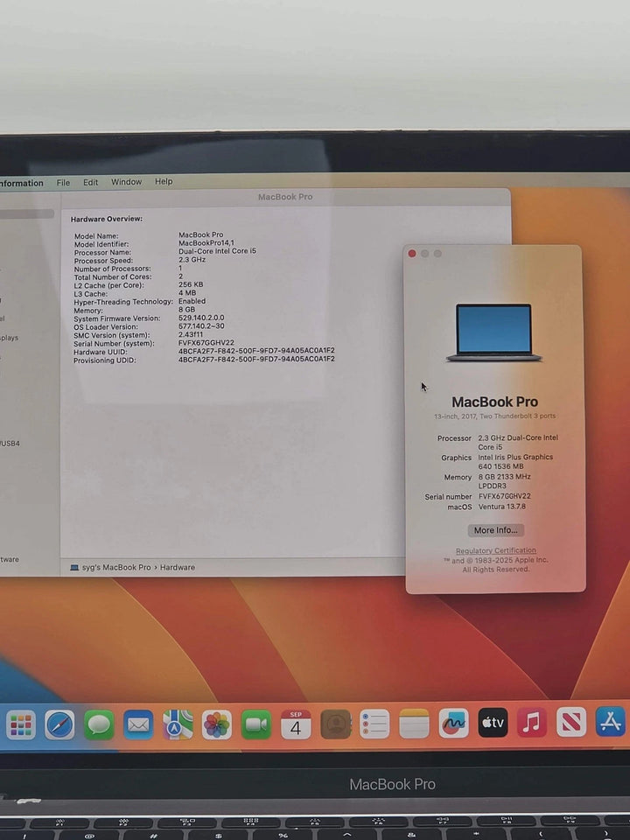
Task: Open the File menu
Action: click(x=63, y=183)
